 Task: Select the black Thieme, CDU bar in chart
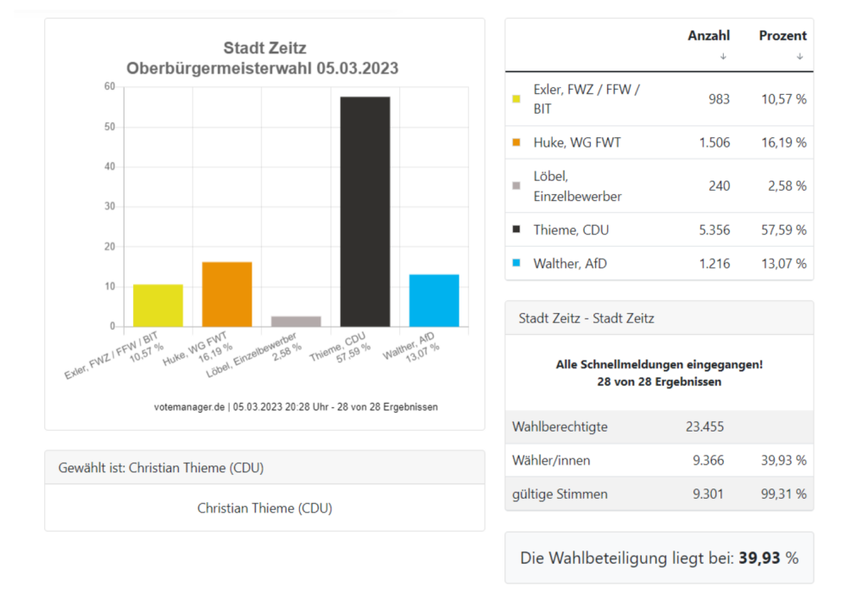click(364, 212)
